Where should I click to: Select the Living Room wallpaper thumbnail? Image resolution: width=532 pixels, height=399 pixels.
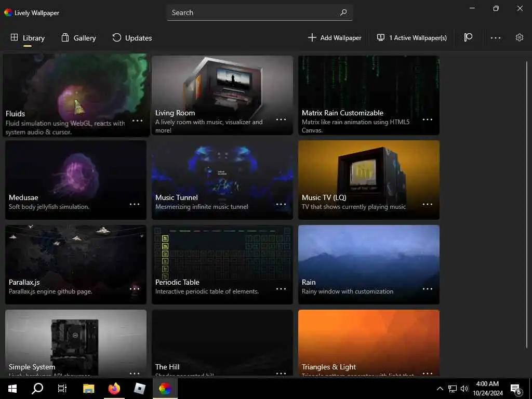222,96
